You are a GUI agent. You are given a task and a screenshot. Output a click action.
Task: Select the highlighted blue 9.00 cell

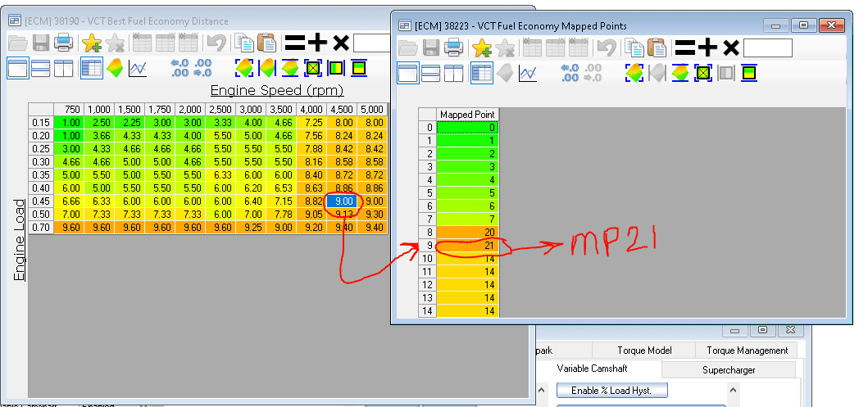coord(342,201)
